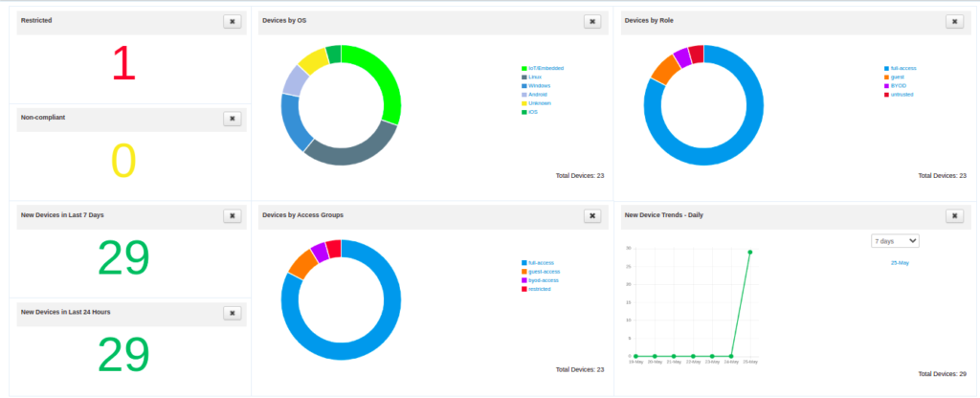Select the guest legend link in Devices by Role
This screenshot has width=980, height=398.
(x=897, y=77)
